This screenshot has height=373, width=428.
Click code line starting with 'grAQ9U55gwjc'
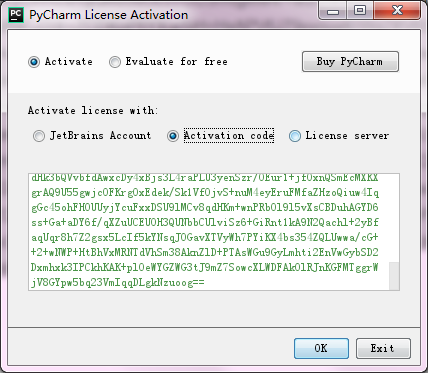(x=205, y=193)
